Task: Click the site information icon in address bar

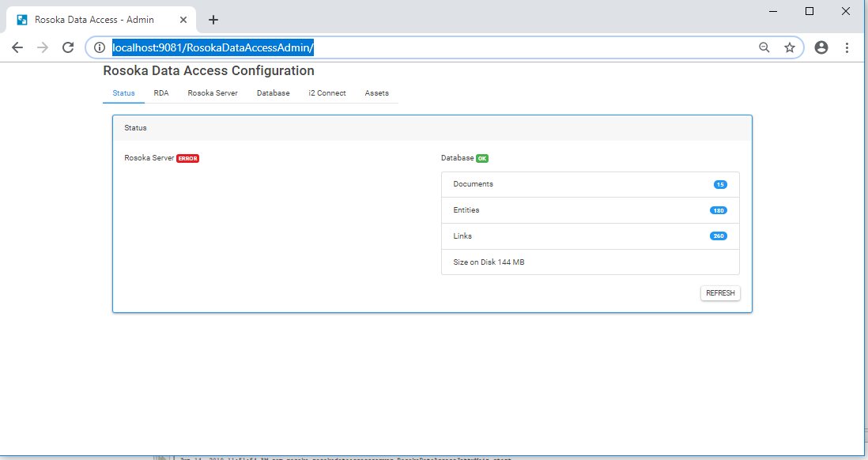Action: pos(100,47)
